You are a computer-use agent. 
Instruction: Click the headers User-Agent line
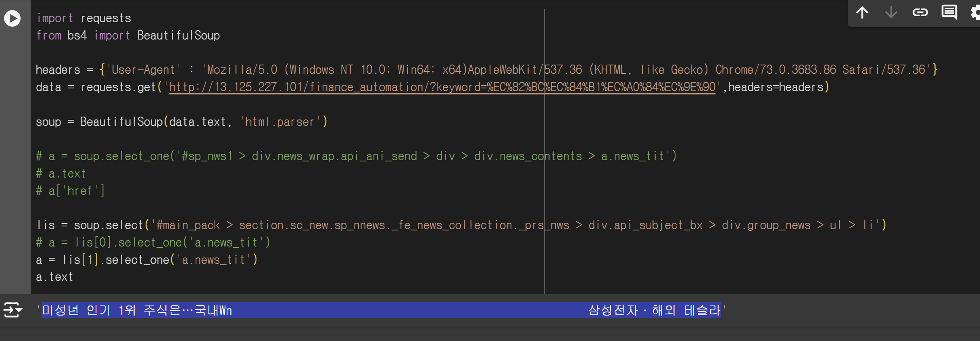pos(487,70)
